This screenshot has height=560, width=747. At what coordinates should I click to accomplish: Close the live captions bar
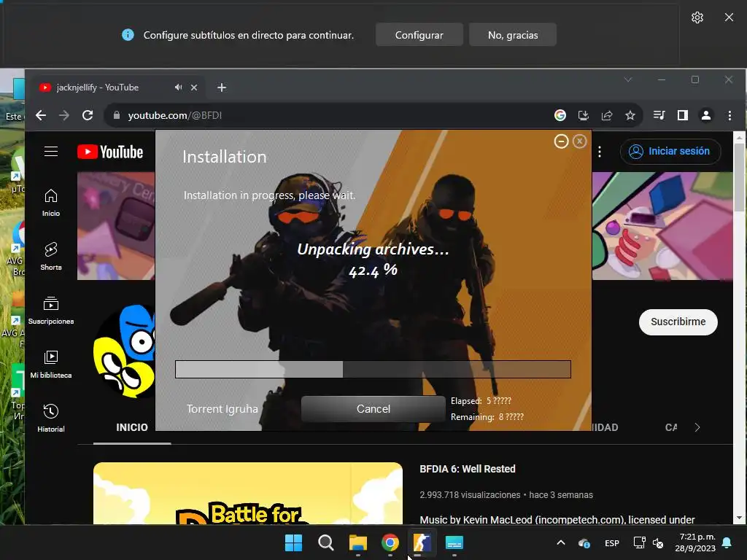tap(729, 17)
